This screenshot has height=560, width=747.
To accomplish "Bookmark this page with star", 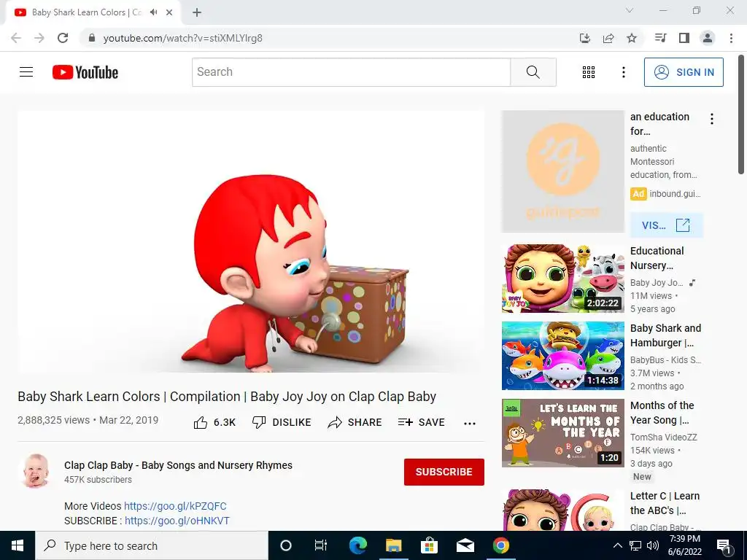I will coord(632,38).
